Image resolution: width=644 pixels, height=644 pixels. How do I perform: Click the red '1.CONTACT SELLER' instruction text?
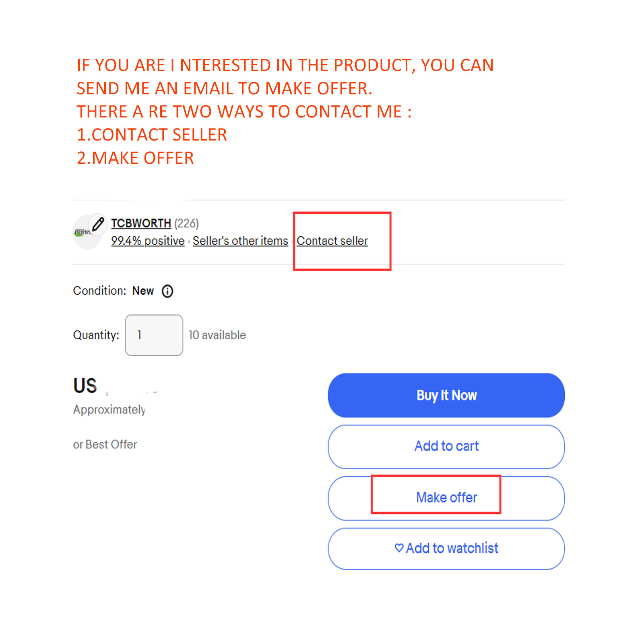[152, 134]
